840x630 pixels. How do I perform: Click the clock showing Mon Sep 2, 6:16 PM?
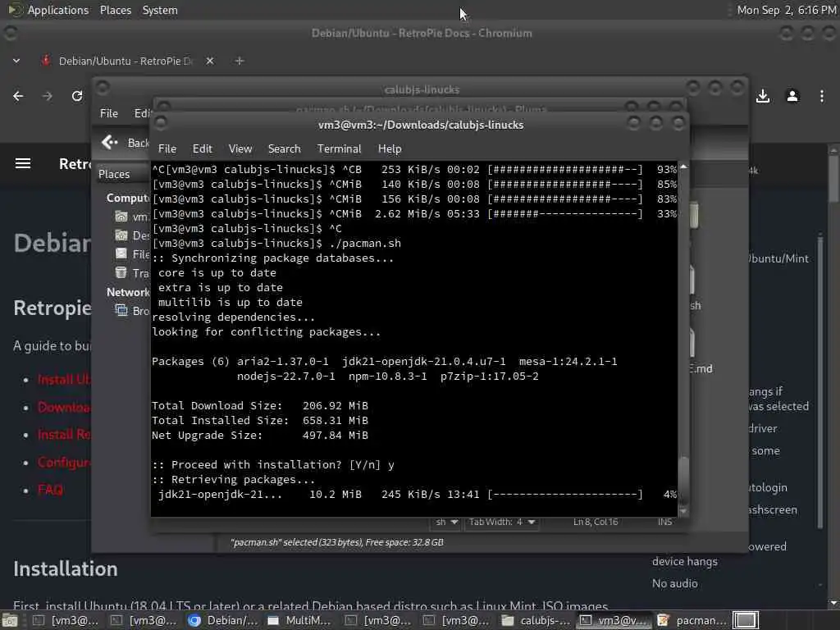pyautogui.click(x=787, y=10)
